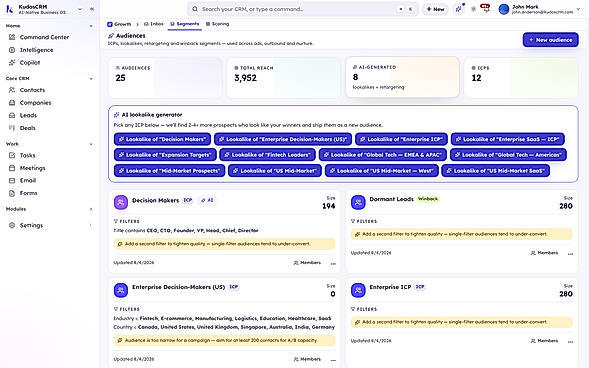Focus the CRM search command field

tap(303, 9)
